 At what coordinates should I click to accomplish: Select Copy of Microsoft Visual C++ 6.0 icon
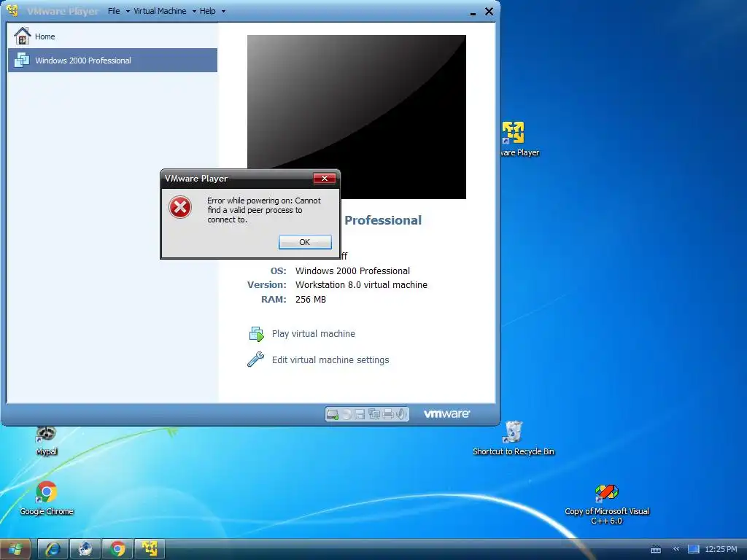(x=606, y=505)
